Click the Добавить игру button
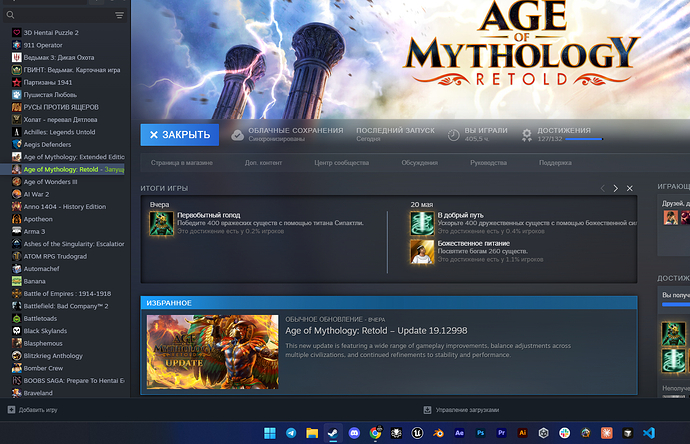The height and width of the screenshot is (444, 690). 33,410
